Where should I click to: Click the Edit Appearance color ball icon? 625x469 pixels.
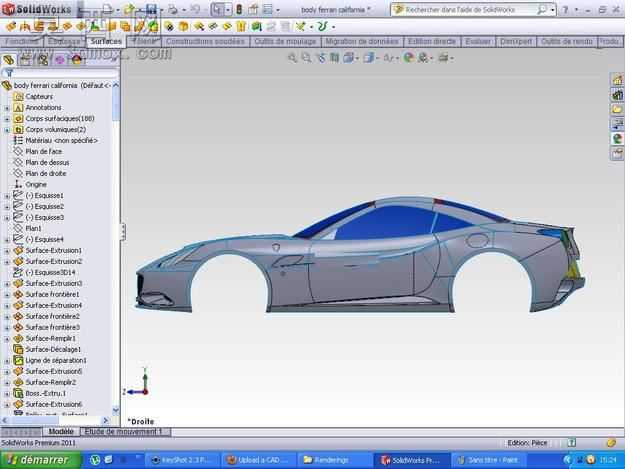tap(408, 58)
